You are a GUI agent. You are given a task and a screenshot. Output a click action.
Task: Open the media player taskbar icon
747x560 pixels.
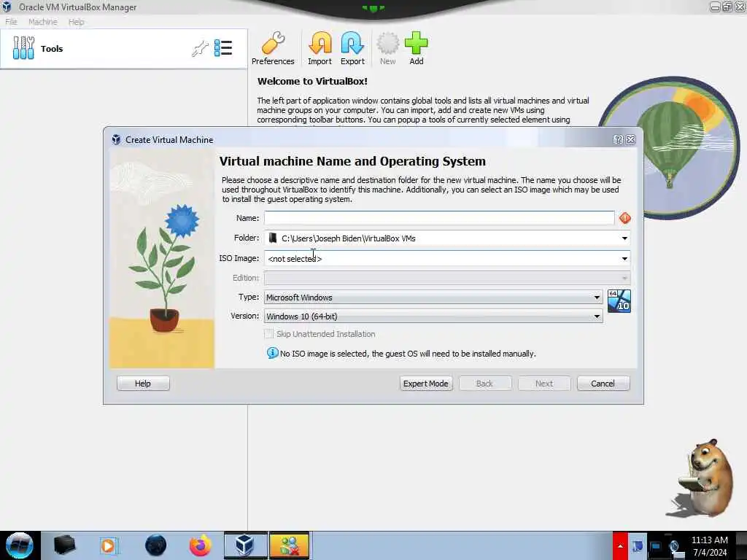(108, 545)
